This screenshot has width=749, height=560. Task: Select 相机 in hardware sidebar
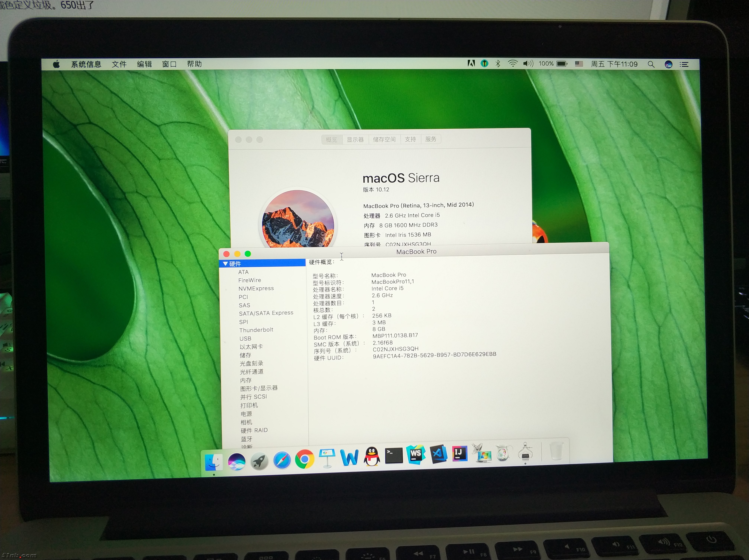coord(246,422)
